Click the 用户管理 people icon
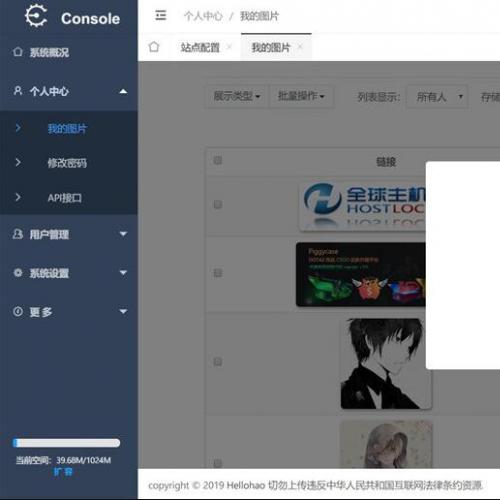 tap(18, 234)
